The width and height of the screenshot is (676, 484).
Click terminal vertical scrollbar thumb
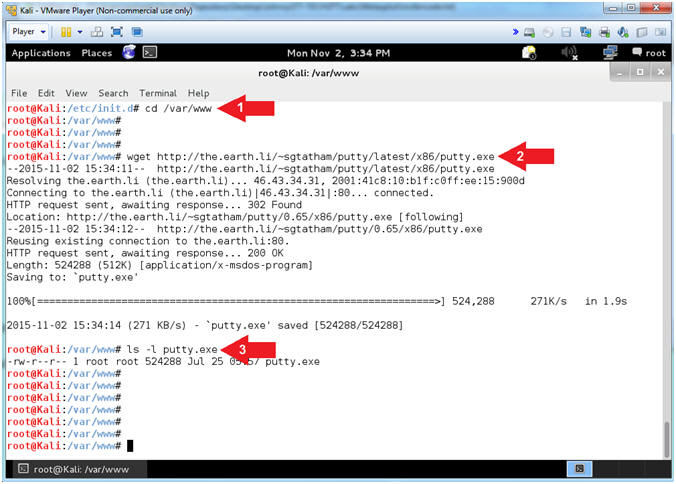pyautogui.click(x=667, y=440)
